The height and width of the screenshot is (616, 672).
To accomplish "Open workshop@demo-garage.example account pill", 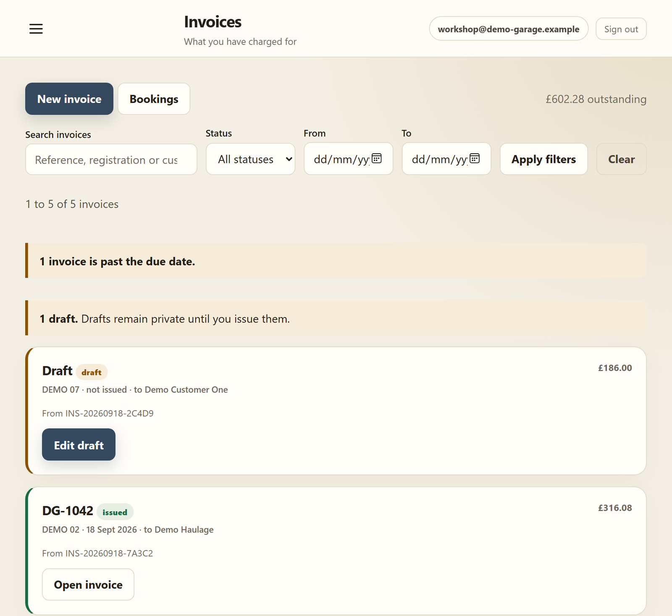I will point(509,29).
